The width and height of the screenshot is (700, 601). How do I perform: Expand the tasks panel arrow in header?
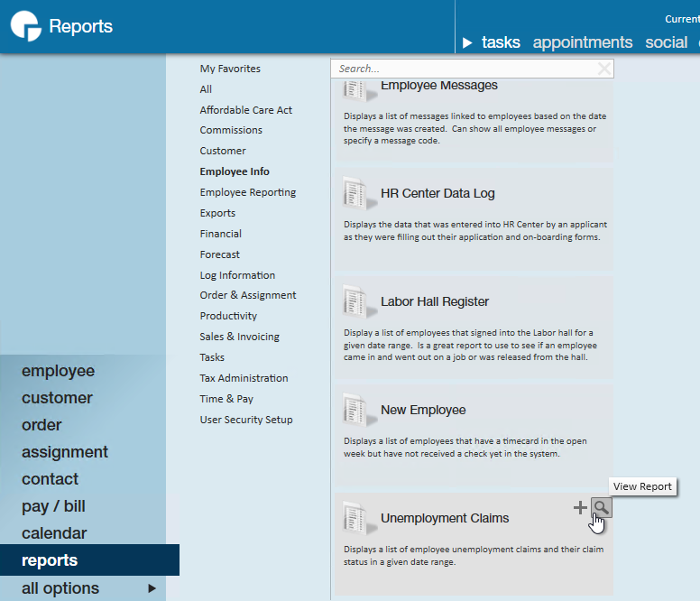(x=467, y=43)
